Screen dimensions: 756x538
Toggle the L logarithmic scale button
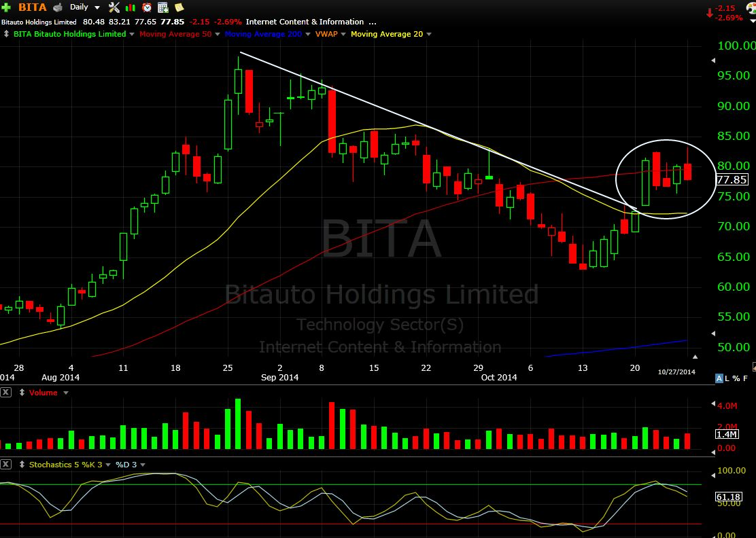coord(727,379)
